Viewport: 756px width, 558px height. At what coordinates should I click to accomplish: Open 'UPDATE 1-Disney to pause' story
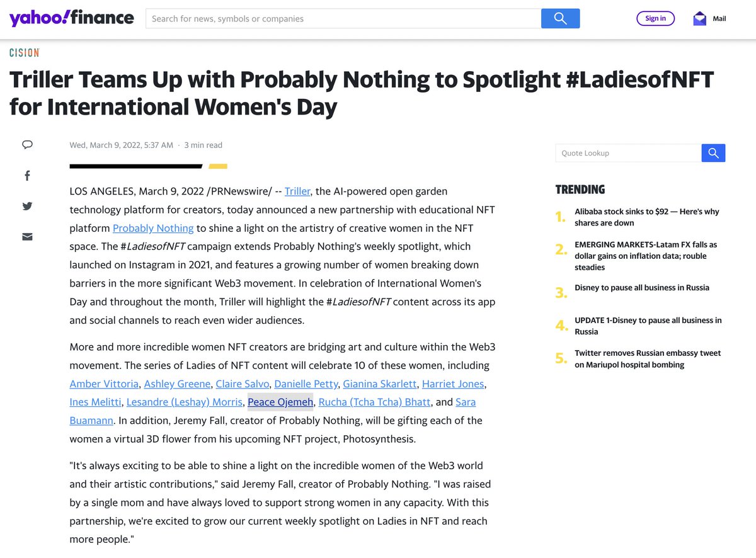[x=648, y=326]
